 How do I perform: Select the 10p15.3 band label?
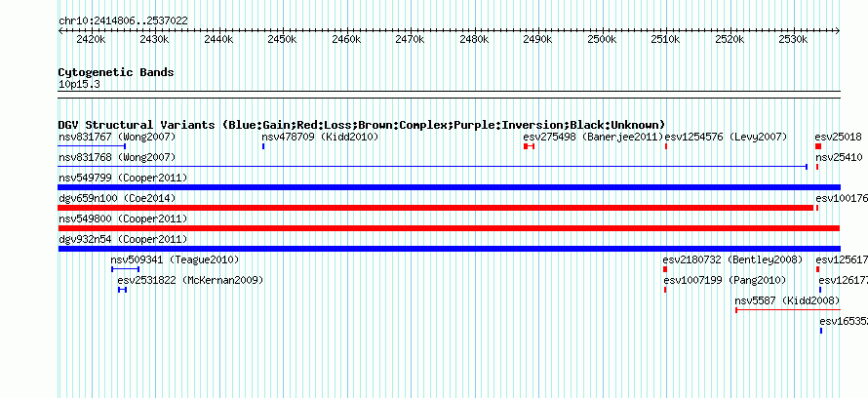(79, 85)
